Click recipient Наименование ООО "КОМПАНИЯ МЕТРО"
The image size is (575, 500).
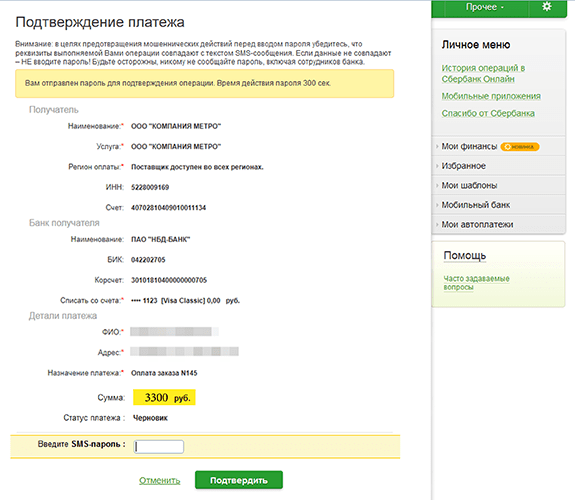176,126
